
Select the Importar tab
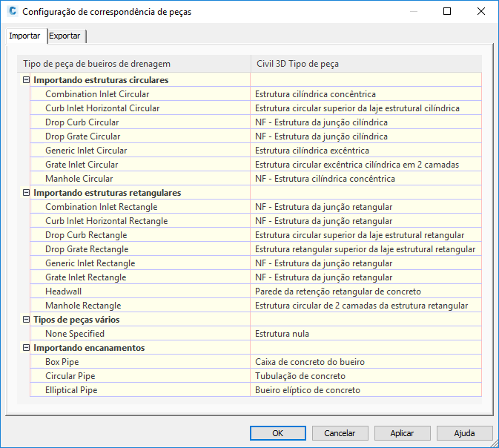[24, 36]
